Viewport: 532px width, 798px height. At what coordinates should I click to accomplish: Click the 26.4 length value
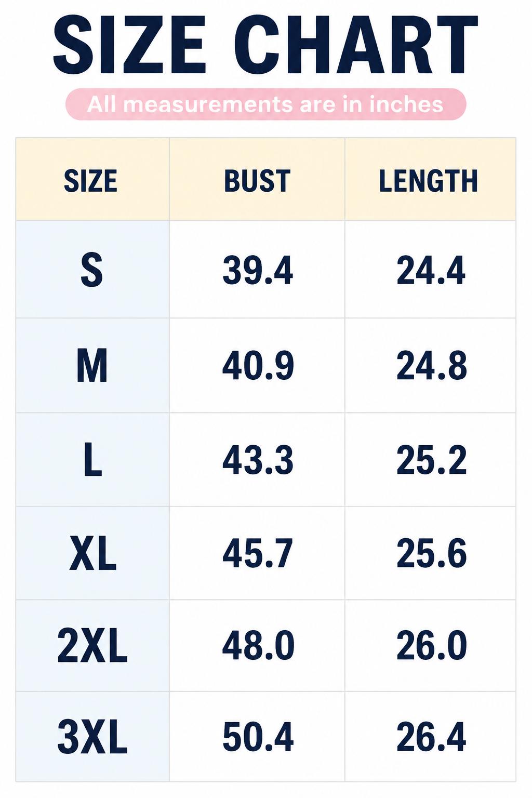[431, 737]
